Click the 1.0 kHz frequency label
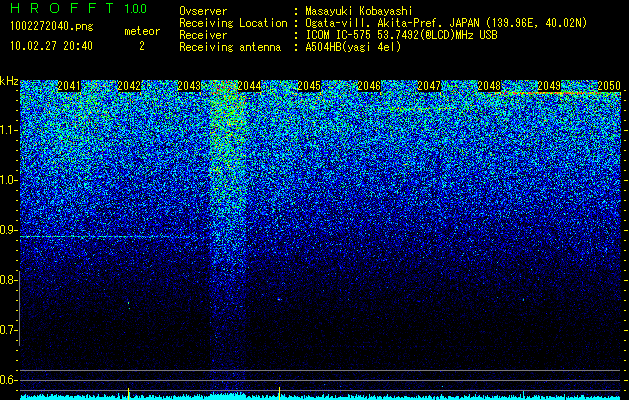This screenshot has width=629, height=400. click(8, 180)
